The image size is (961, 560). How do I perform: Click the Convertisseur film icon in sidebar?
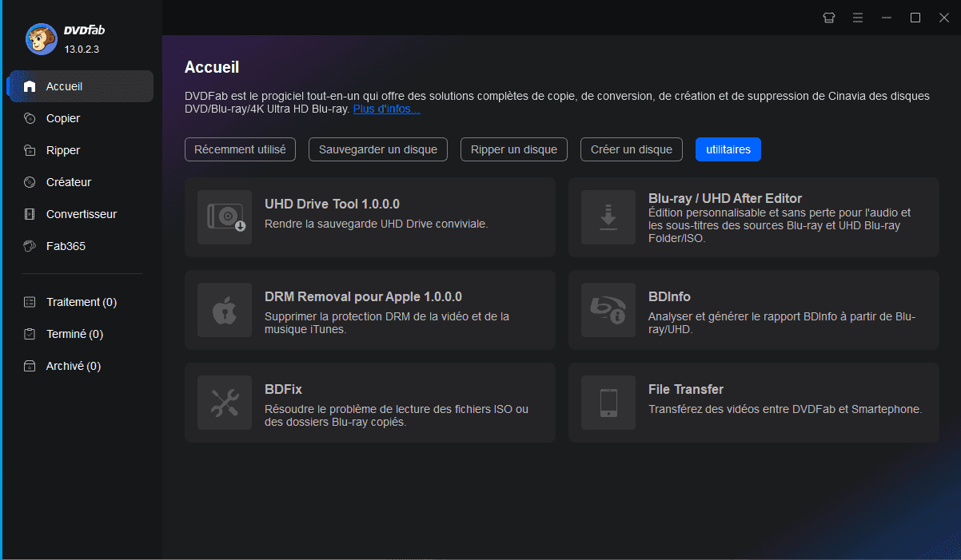point(30,214)
